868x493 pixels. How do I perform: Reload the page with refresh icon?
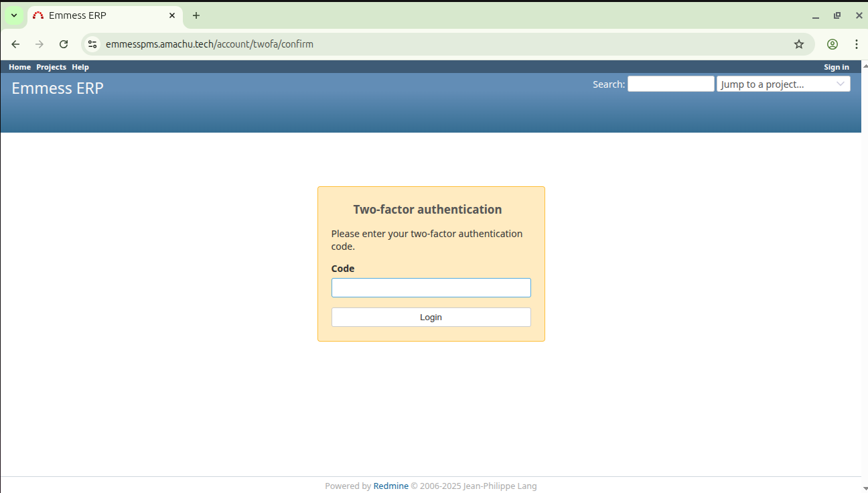point(64,44)
